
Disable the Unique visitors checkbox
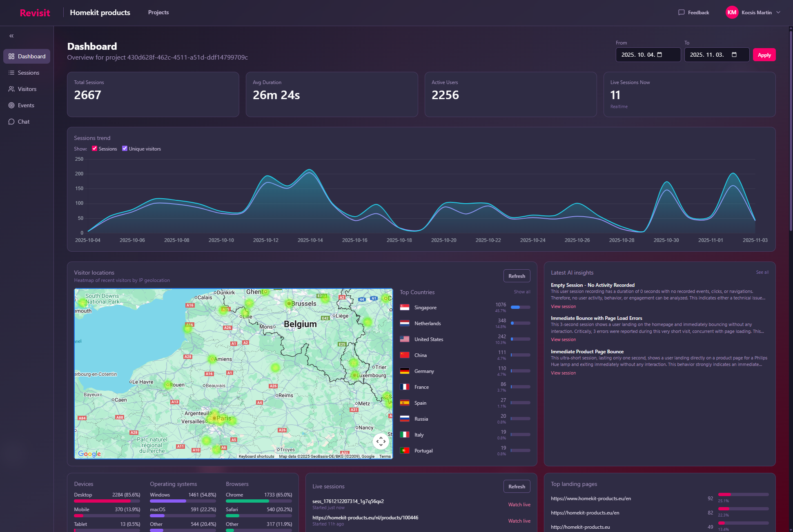point(125,149)
